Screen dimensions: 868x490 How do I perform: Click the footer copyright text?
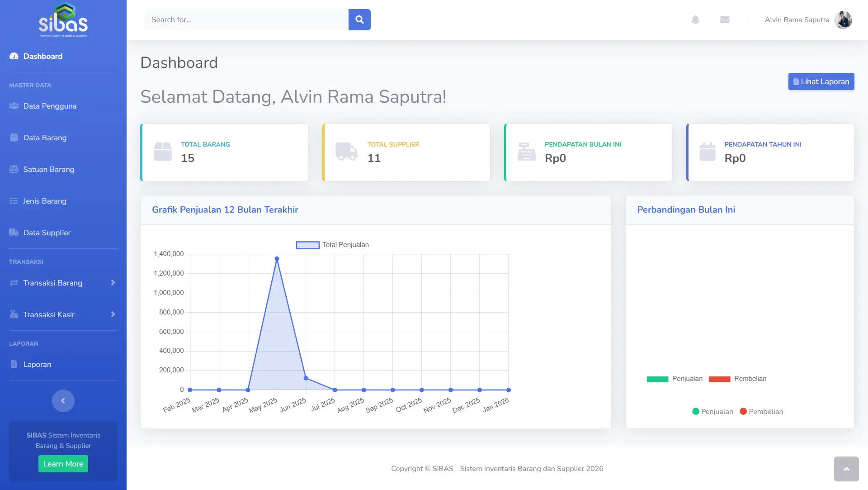pyautogui.click(x=497, y=468)
